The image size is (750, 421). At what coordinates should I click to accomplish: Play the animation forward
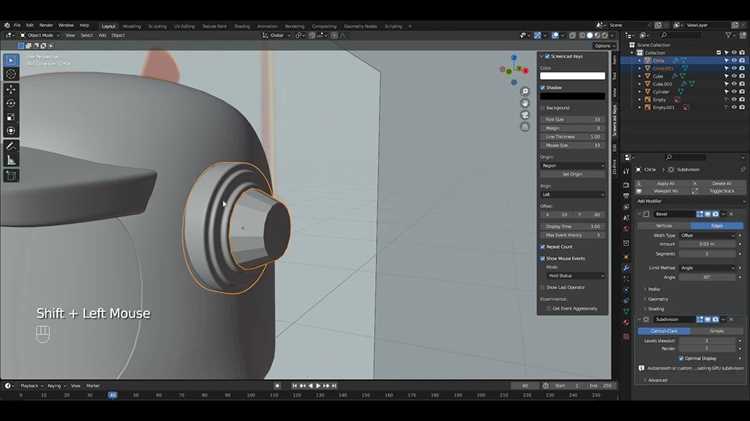pyautogui.click(x=318, y=386)
